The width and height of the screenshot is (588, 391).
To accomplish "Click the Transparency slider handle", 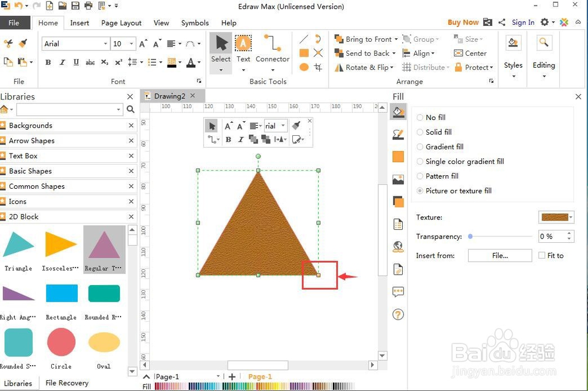I will [470, 236].
